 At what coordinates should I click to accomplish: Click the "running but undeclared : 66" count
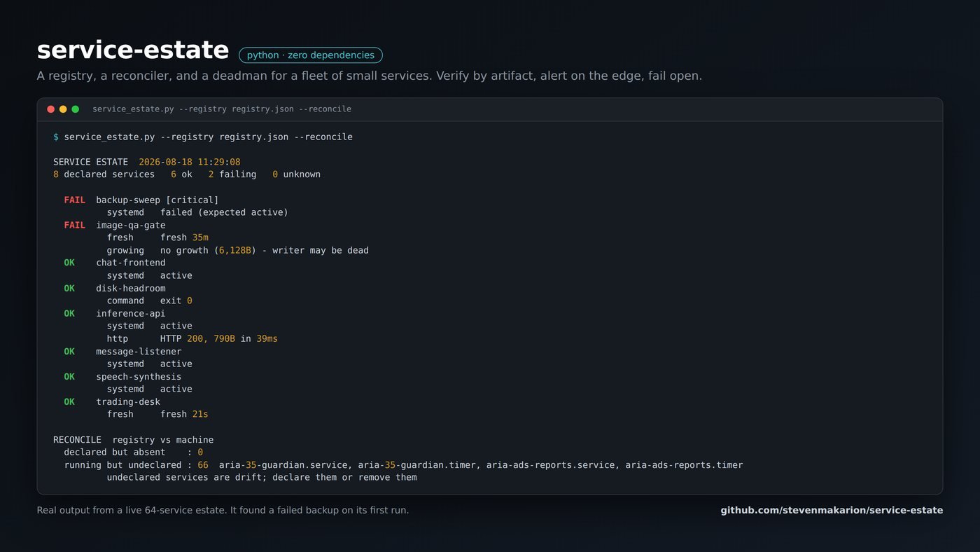136,465
